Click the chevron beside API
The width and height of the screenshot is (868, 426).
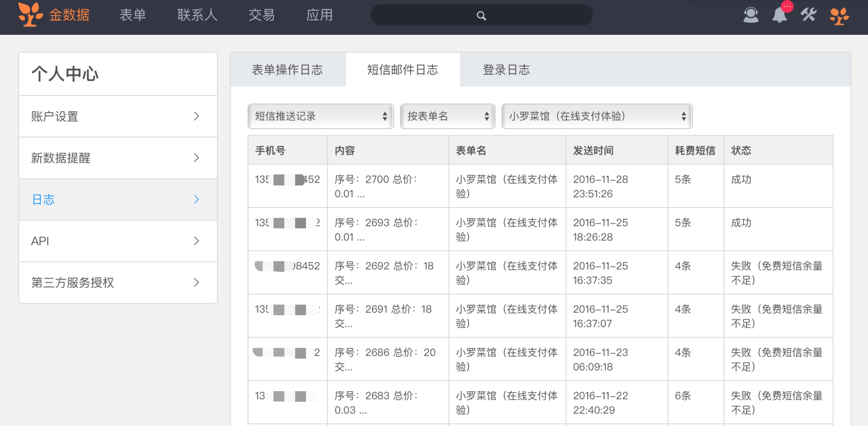tap(196, 241)
